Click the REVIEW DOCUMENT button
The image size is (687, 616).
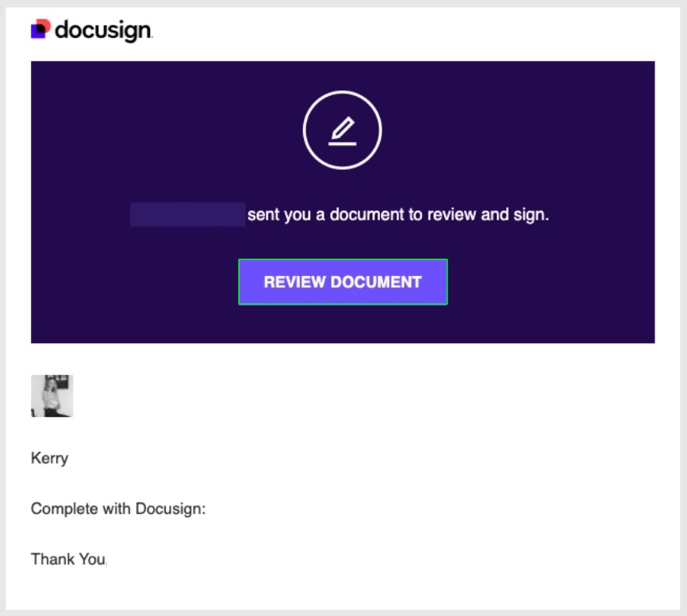[343, 281]
